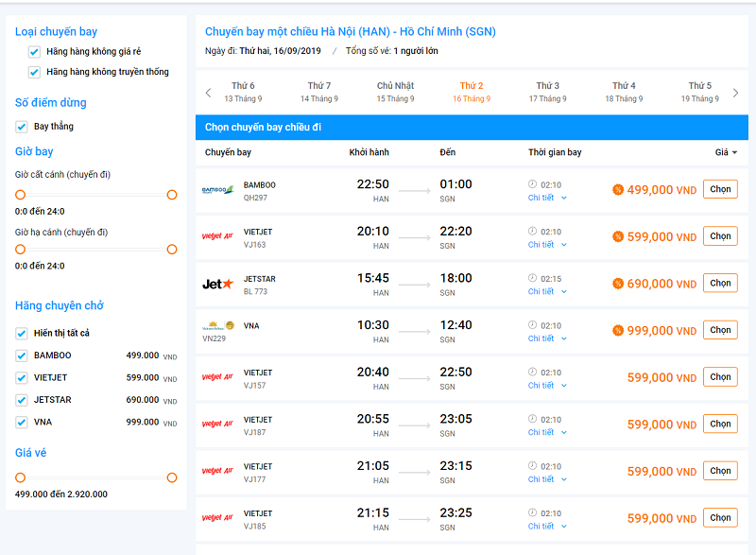Viewport: 756px width, 555px height.
Task: Click the Bamboo Airways logo on QH297
Action: pyautogui.click(x=218, y=190)
